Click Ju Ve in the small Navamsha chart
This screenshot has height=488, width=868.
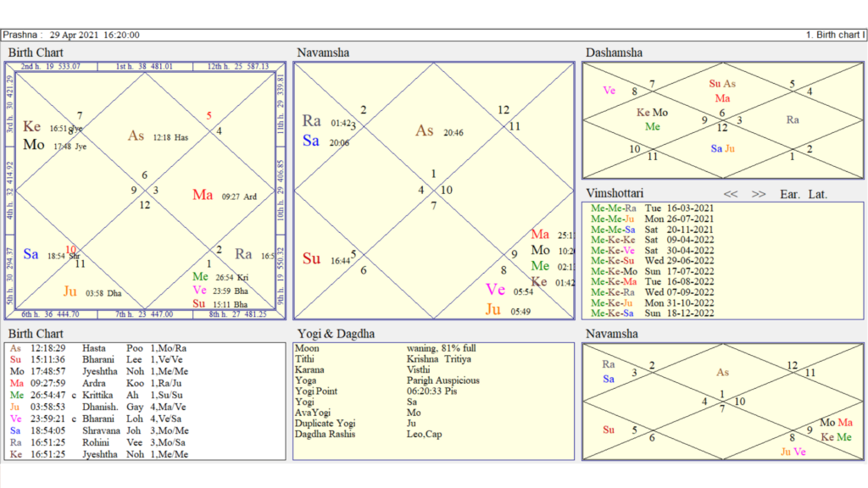click(793, 452)
